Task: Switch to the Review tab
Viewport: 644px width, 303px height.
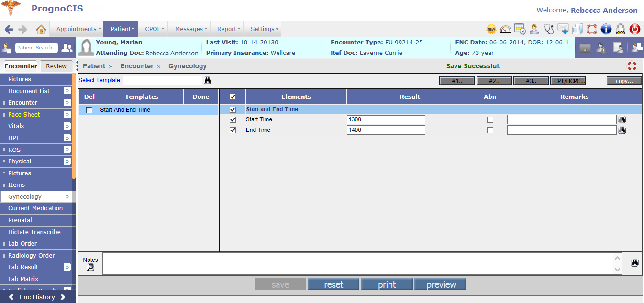Action: [x=56, y=66]
